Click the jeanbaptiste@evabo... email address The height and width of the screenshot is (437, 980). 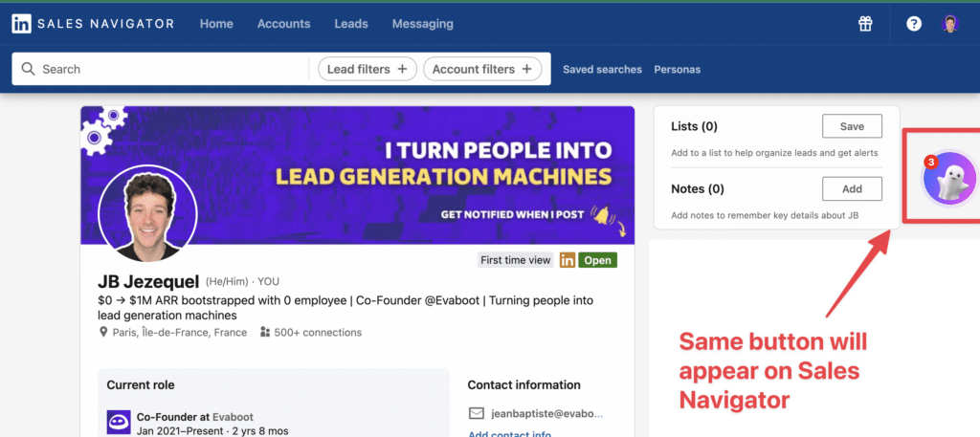pos(546,413)
